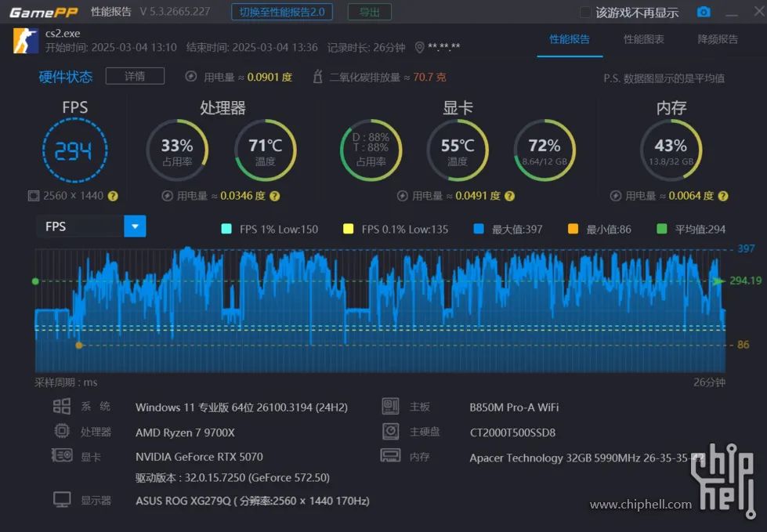Click the 内存 RAM icon in the specs list
The width and height of the screenshot is (767, 532).
click(390, 455)
